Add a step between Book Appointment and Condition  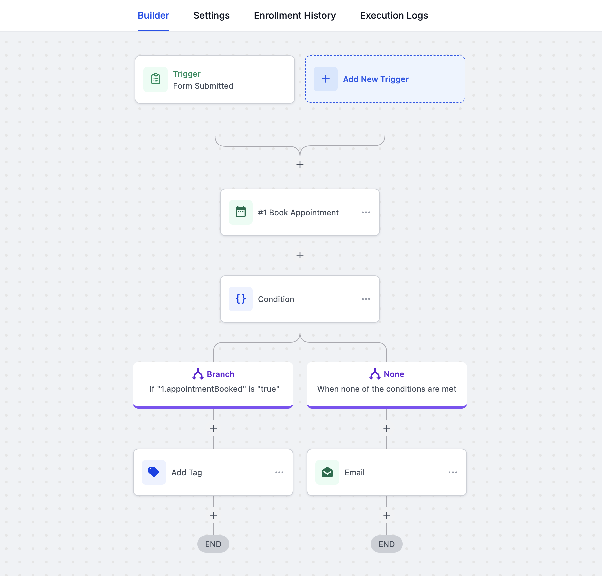[x=300, y=255]
